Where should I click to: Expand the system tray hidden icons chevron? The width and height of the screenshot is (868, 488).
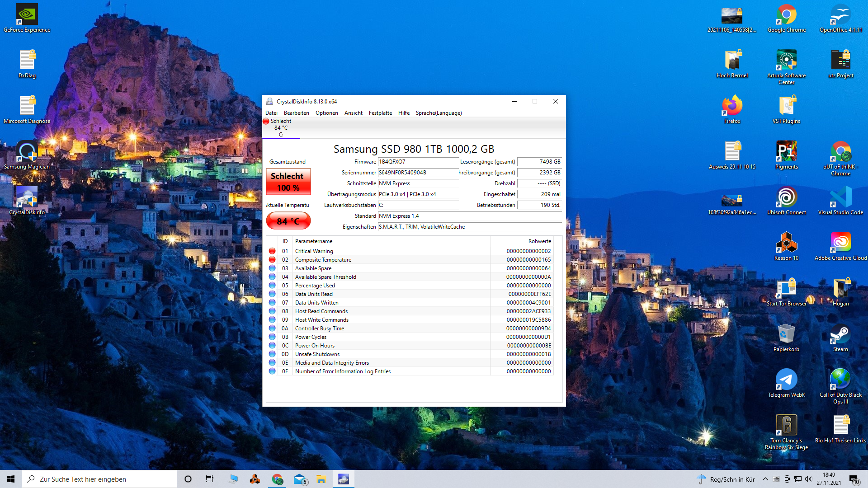tap(765, 479)
